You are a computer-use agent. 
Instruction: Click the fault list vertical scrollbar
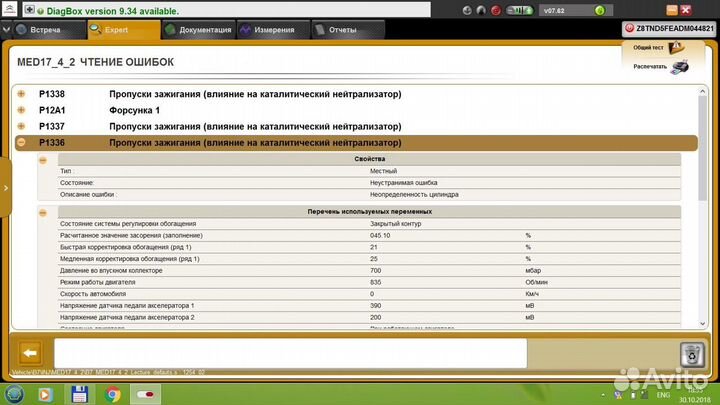click(x=703, y=208)
